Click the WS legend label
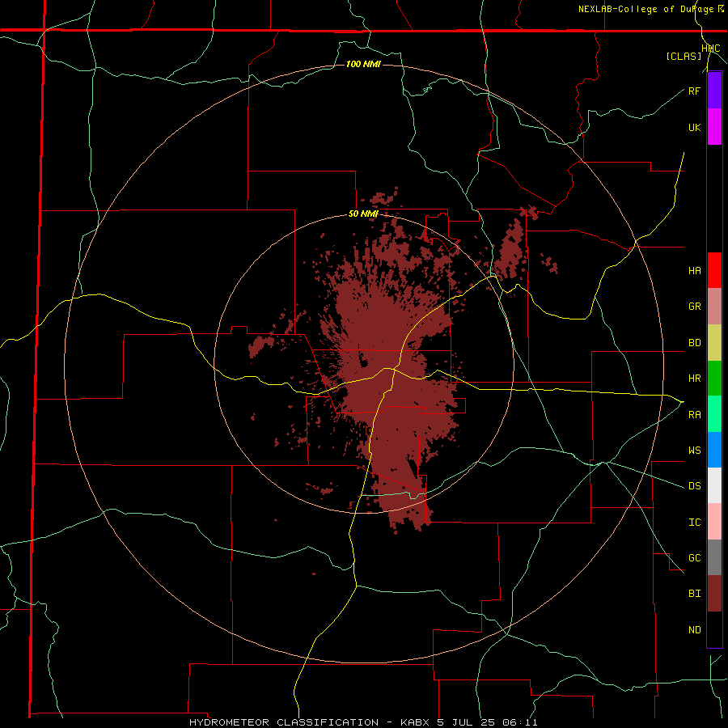The width and height of the screenshot is (728, 728). click(694, 450)
